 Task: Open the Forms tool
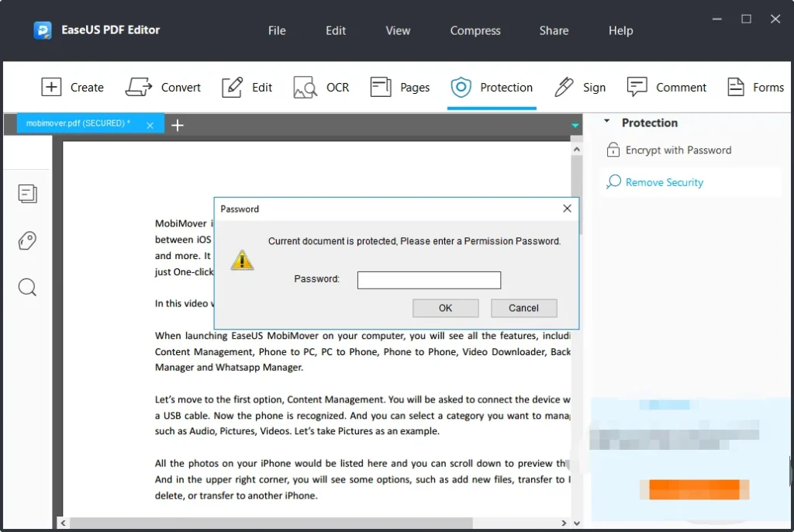[755, 87]
